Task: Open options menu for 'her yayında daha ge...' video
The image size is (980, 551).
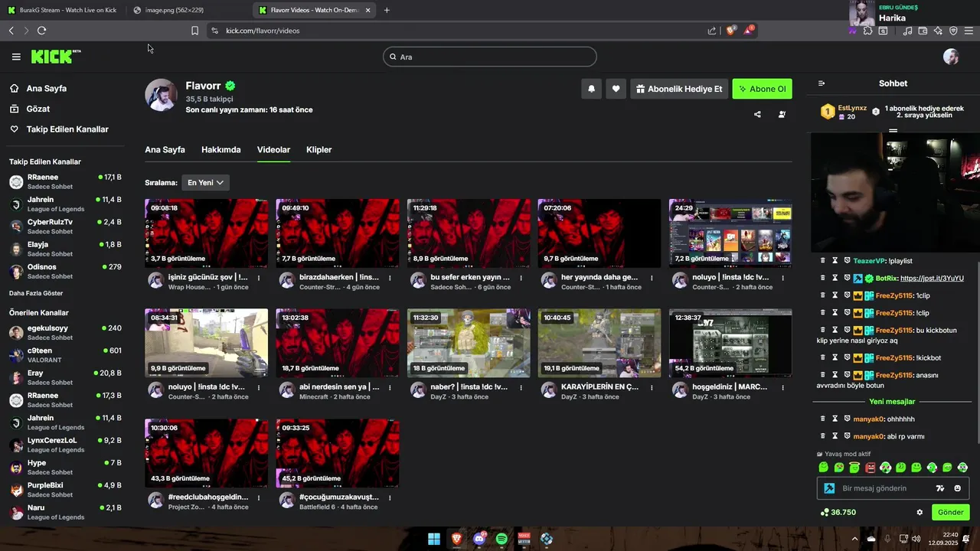Action: 652,279
